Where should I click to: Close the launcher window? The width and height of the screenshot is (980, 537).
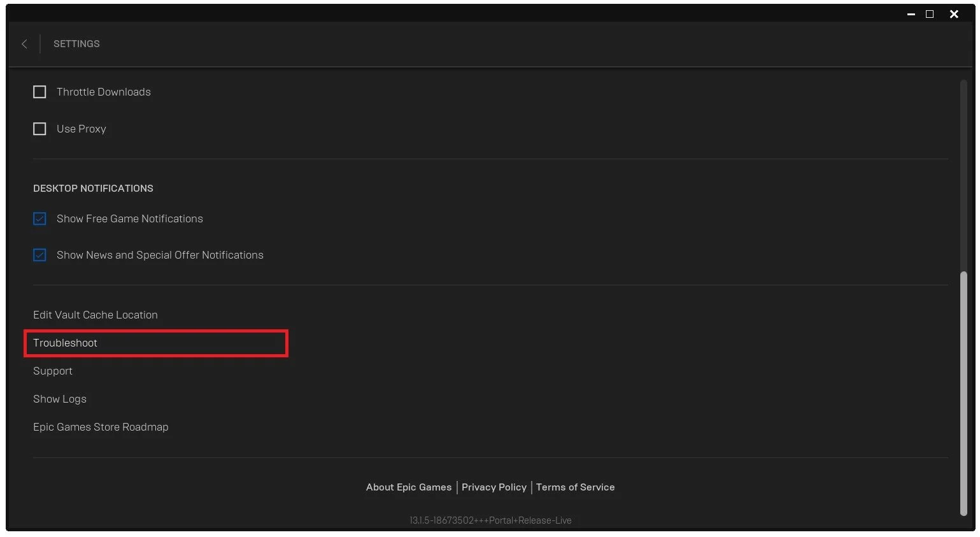coord(954,14)
